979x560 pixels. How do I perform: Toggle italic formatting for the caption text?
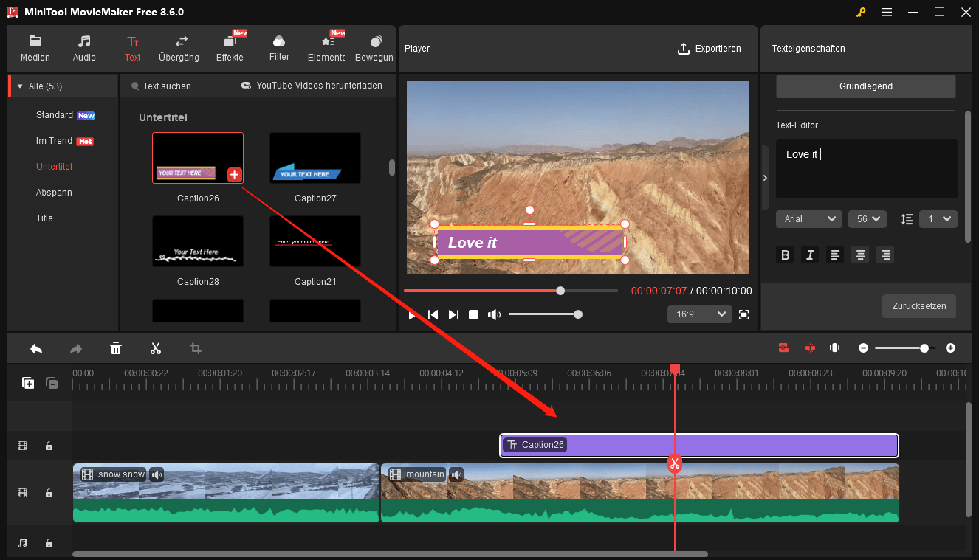tap(809, 255)
